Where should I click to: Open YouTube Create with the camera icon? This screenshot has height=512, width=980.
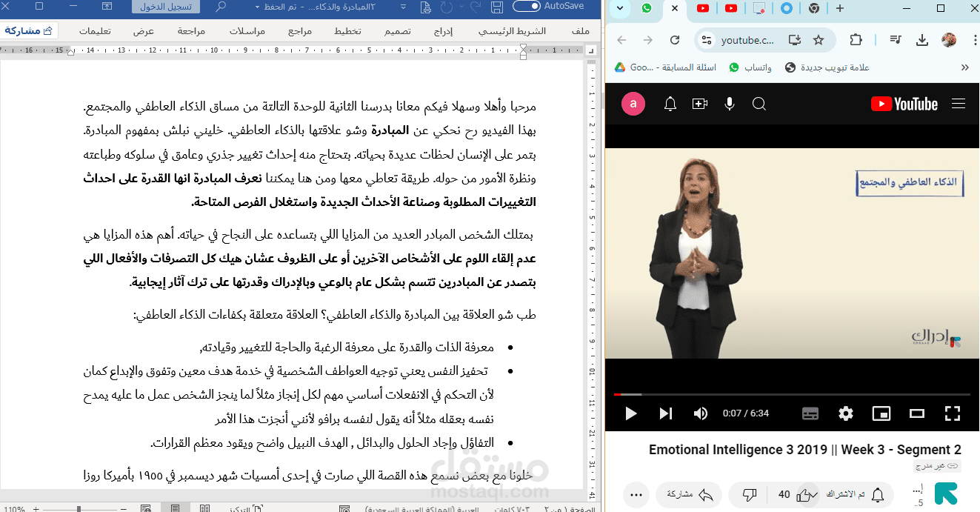pos(699,104)
